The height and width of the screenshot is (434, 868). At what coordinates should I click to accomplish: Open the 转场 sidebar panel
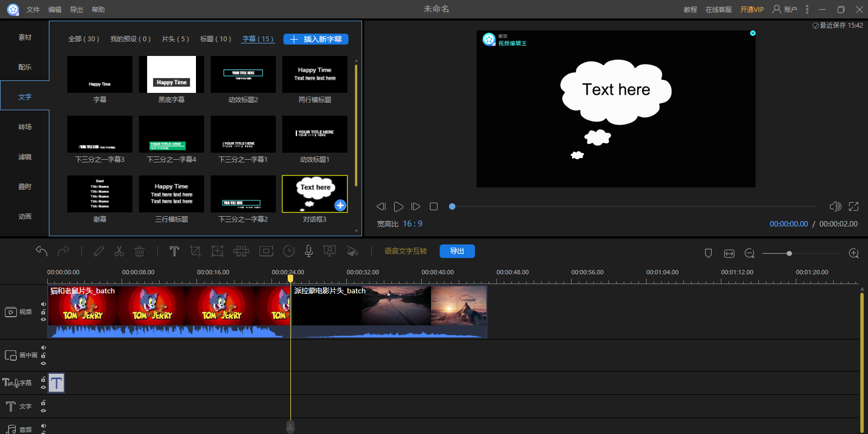25,127
